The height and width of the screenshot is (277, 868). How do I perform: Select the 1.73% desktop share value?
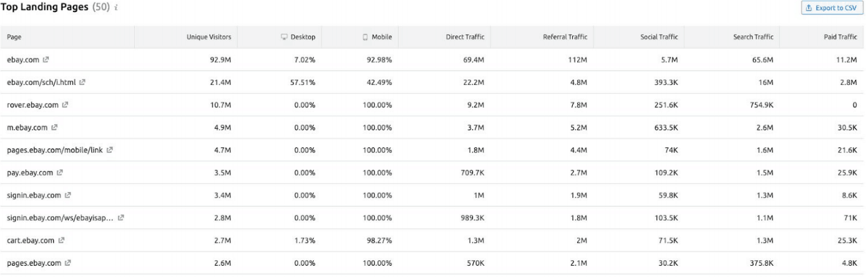[305, 240]
